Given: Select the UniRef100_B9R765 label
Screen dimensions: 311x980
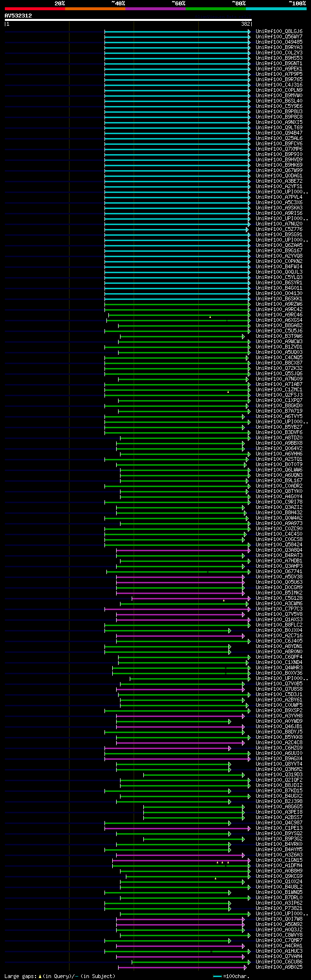Looking at the screenshot, I should tap(279, 79).
